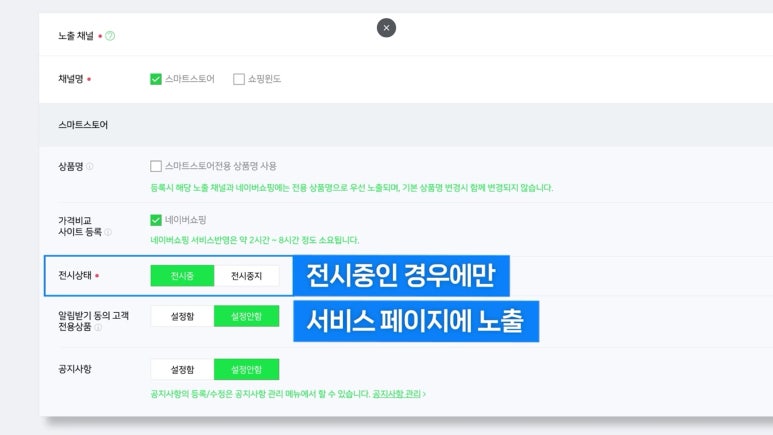Click the info icon beside 전용상품
773x435 pixels.
click(x=99, y=327)
